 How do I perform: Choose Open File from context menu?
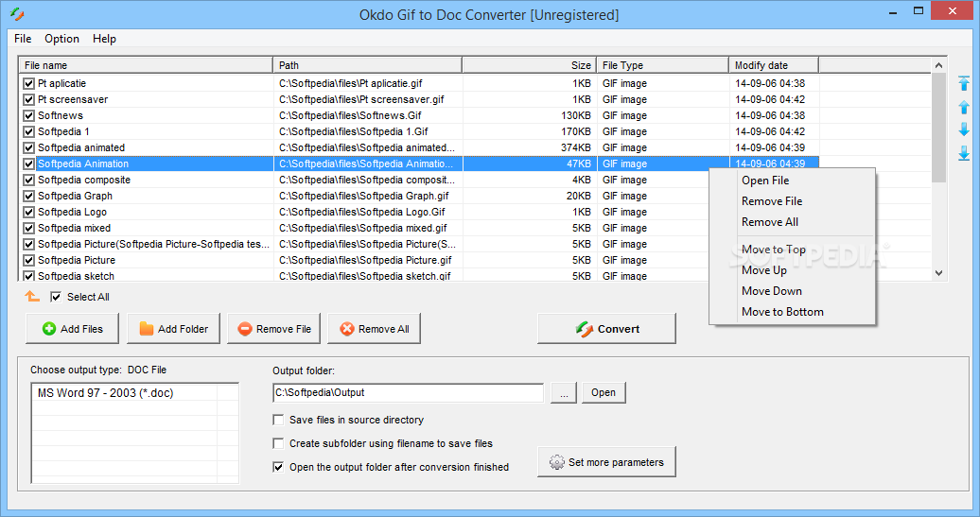point(792,181)
